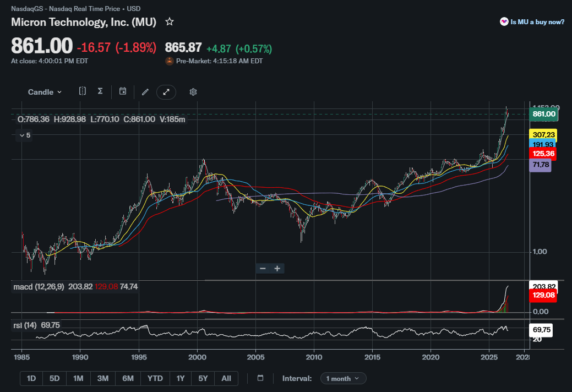572x392 pixels.
Task: Select the 6M range tab
Action: coord(128,378)
